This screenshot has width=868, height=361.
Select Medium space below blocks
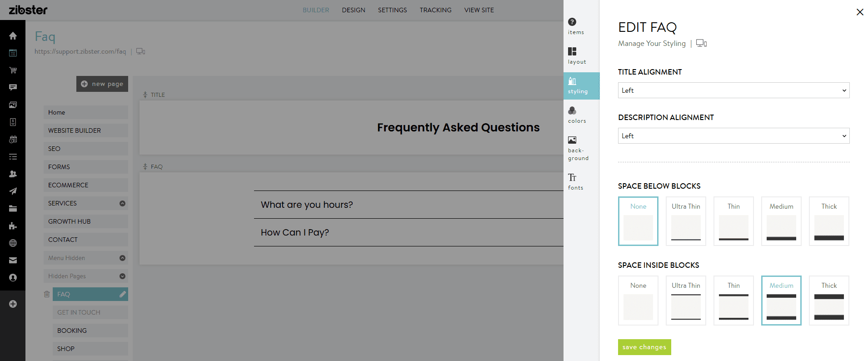(x=781, y=221)
